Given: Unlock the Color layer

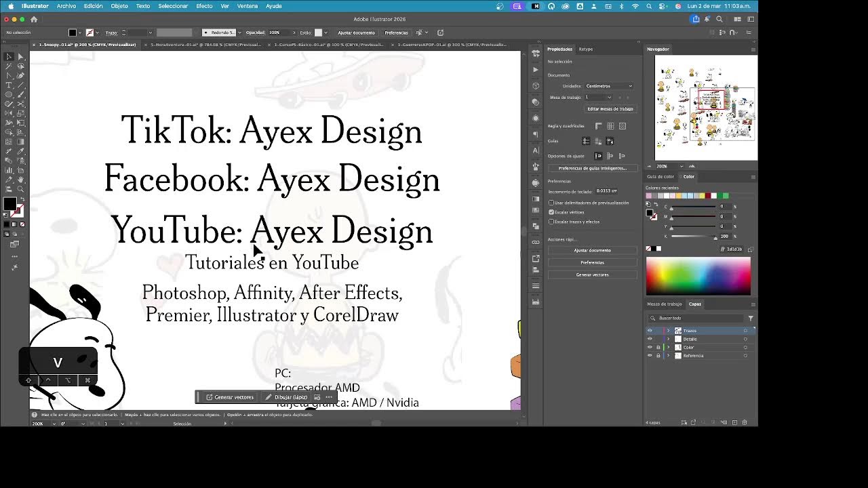Looking at the screenshot, I should pyautogui.click(x=658, y=347).
